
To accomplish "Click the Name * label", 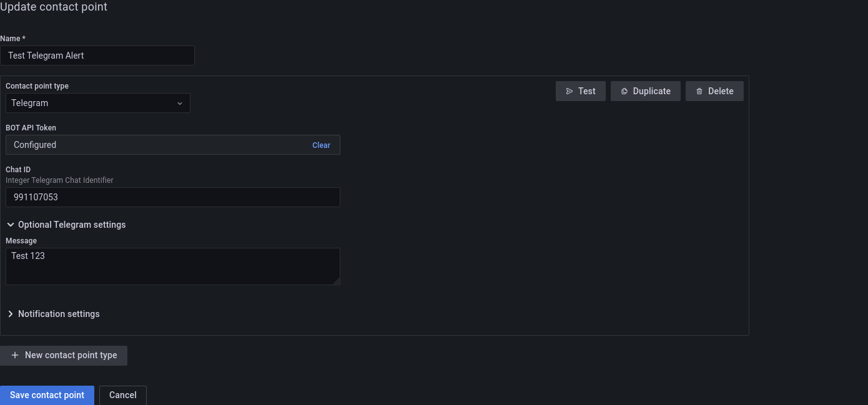I will tap(12, 39).
